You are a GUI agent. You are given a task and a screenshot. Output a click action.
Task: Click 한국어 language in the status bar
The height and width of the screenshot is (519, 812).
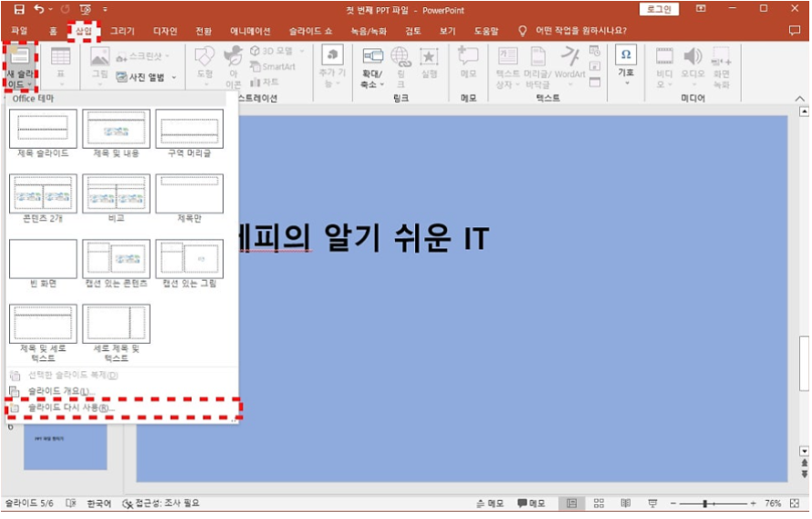(x=99, y=503)
